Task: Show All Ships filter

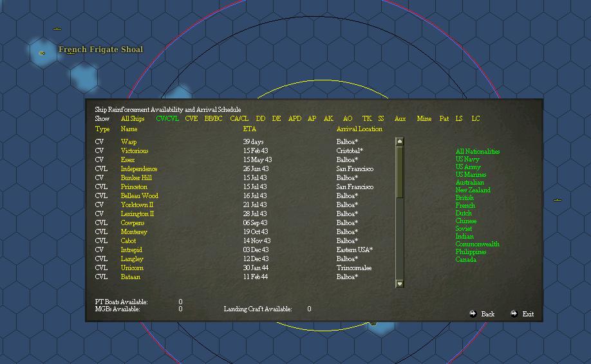Action: (x=133, y=118)
